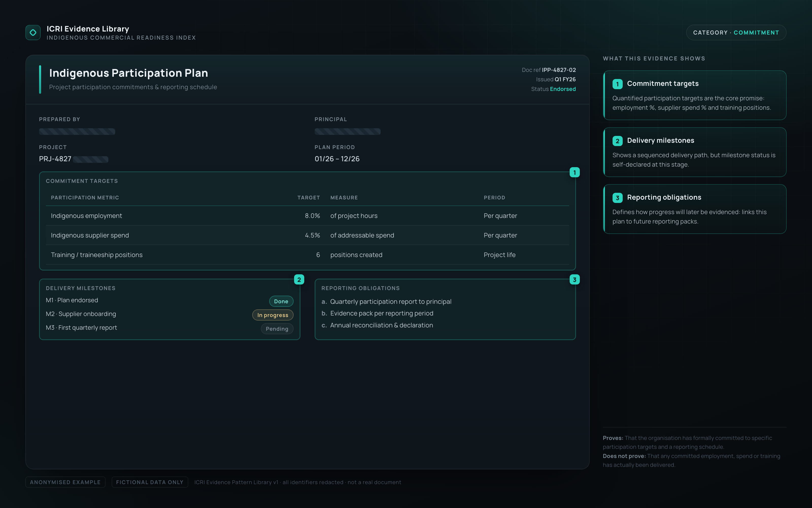Image resolution: width=812 pixels, height=508 pixels.
Task: Select the Indigenous employment row
Action: pos(307,216)
